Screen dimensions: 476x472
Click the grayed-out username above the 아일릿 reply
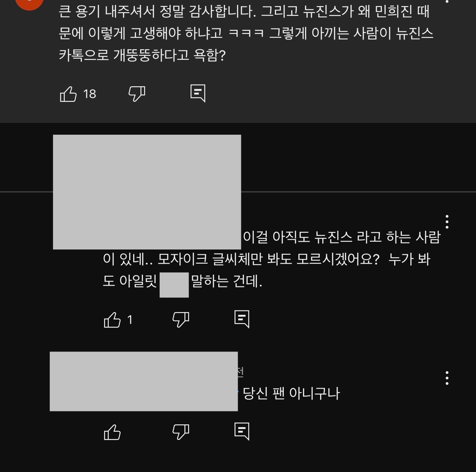[147, 192]
